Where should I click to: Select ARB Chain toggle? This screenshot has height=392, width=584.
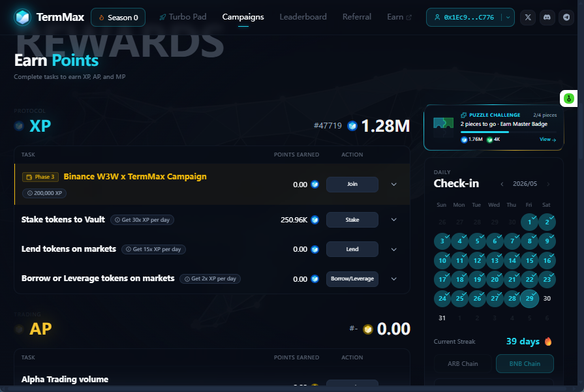pyautogui.click(x=463, y=364)
